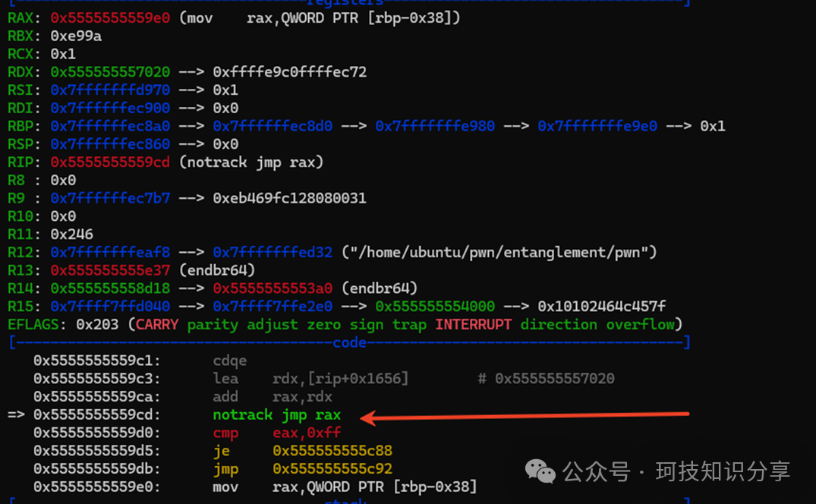Image resolution: width=816 pixels, height=504 pixels.
Task: Click the WeChat logo in the watermark
Action: (x=540, y=472)
